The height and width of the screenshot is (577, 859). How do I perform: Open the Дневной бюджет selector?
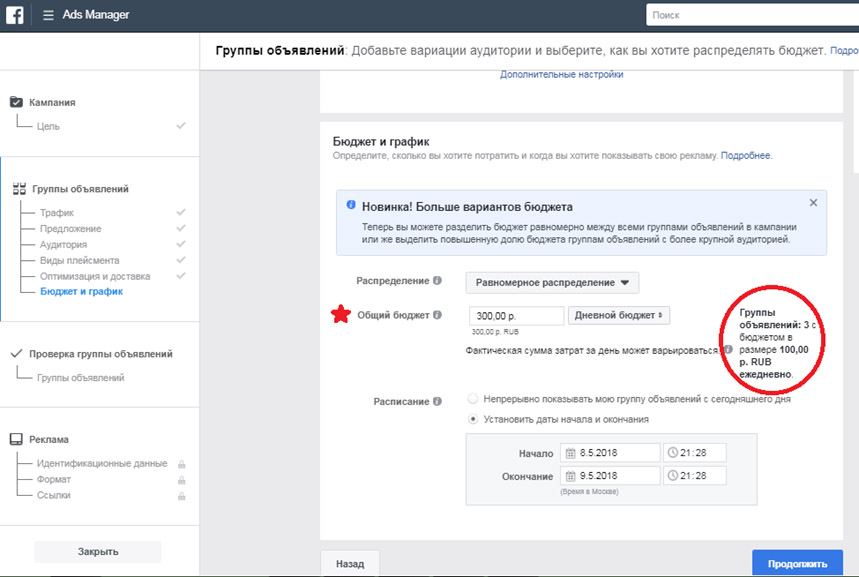click(x=619, y=316)
